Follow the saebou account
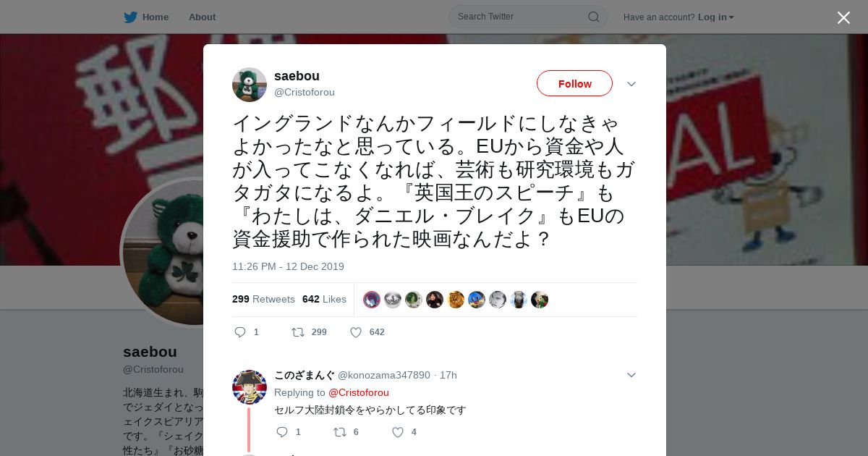868x456 pixels. pos(574,83)
